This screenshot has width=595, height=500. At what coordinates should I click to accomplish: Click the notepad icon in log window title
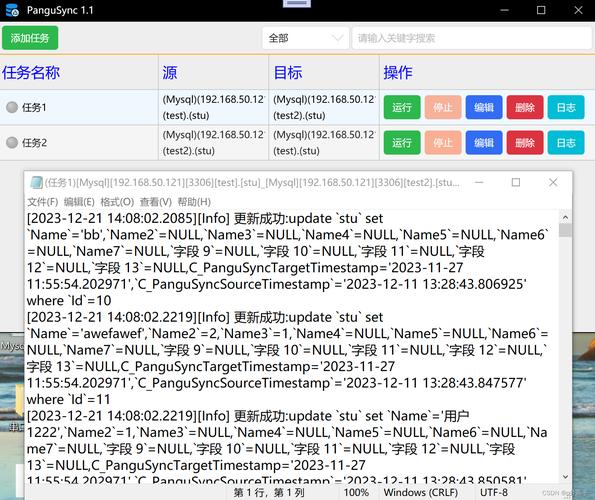36,182
